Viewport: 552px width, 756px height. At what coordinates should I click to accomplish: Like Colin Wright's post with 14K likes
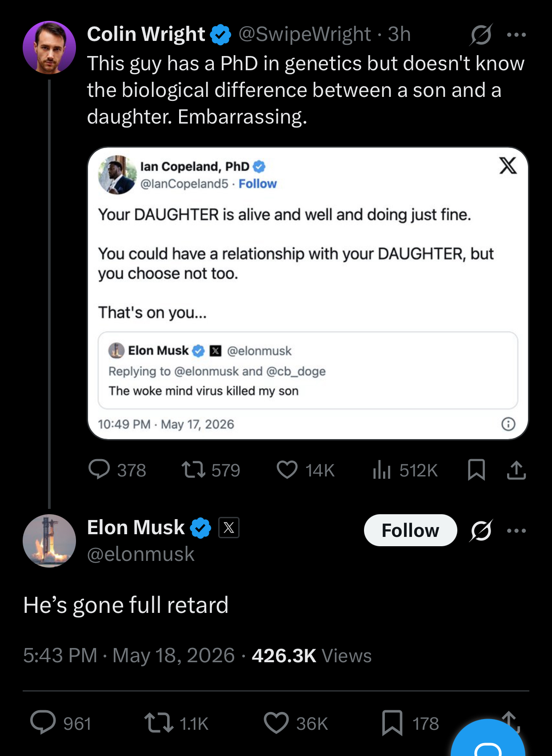pyautogui.click(x=305, y=470)
